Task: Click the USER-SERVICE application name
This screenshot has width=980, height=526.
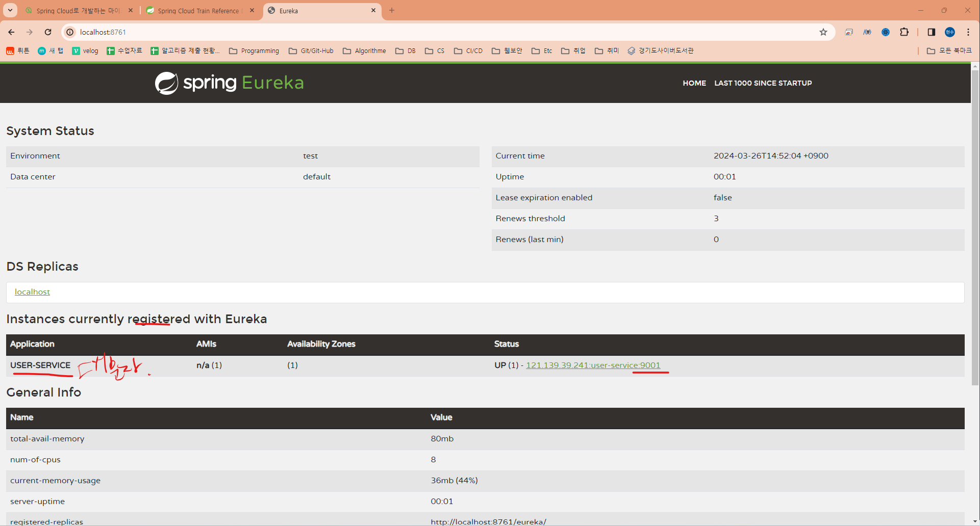Action: point(40,365)
